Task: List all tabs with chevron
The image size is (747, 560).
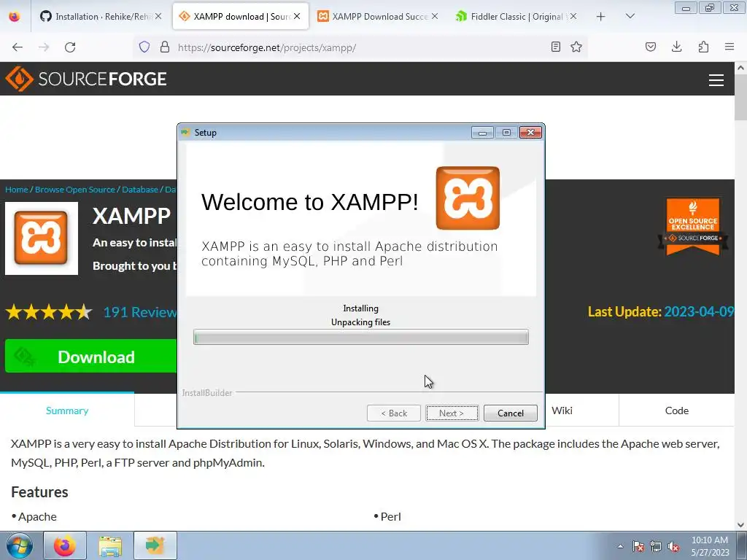Action: [630, 16]
